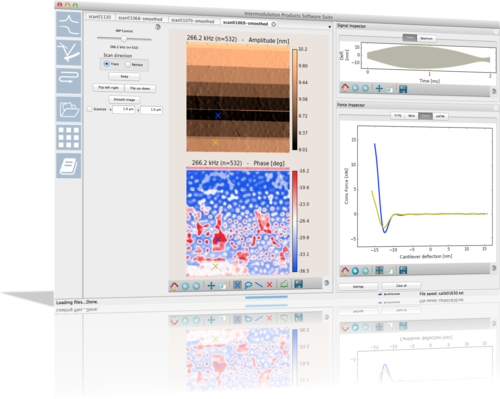
Task: Close the scan01069-smoothed tab
Action: (x=274, y=24)
